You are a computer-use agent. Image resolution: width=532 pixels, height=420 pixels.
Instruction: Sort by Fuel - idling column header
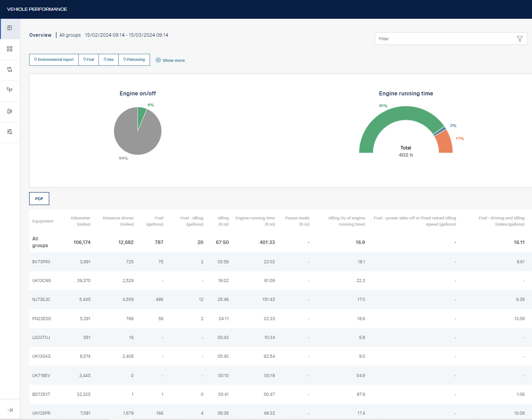(x=192, y=221)
